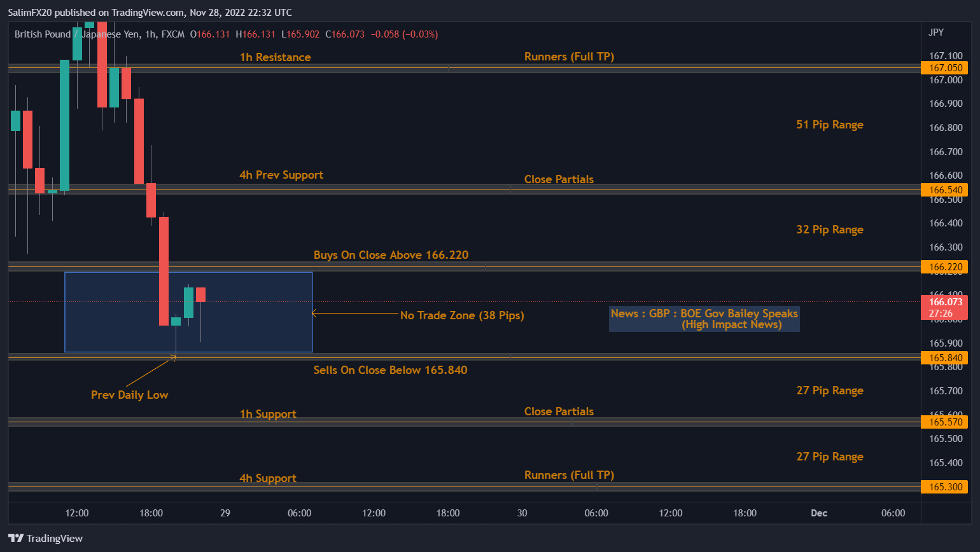Viewport: 980px width, 552px height.
Task: Click 'Buys On Close Above 166.220' text
Action: click(x=391, y=255)
